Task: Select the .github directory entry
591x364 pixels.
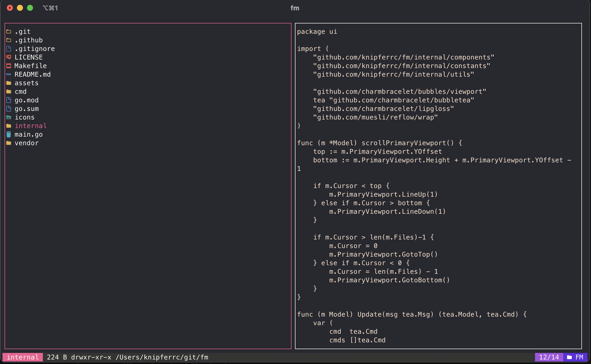Action: [x=28, y=40]
